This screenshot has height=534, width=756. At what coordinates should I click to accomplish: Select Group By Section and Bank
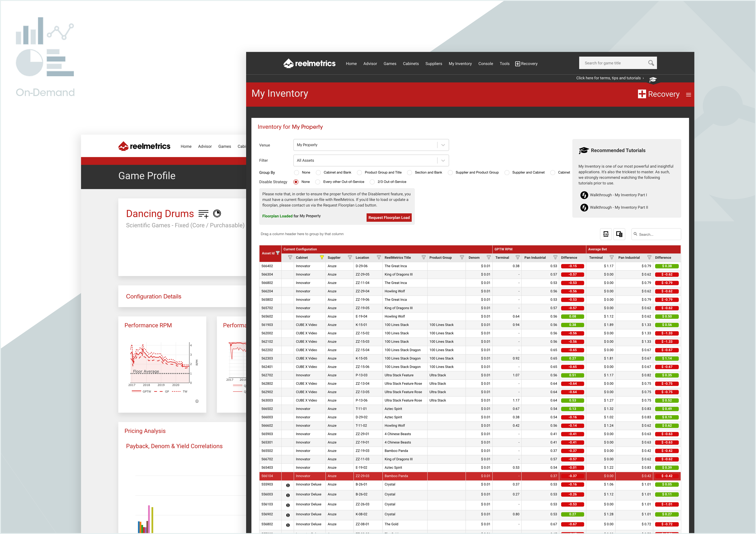click(409, 172)
